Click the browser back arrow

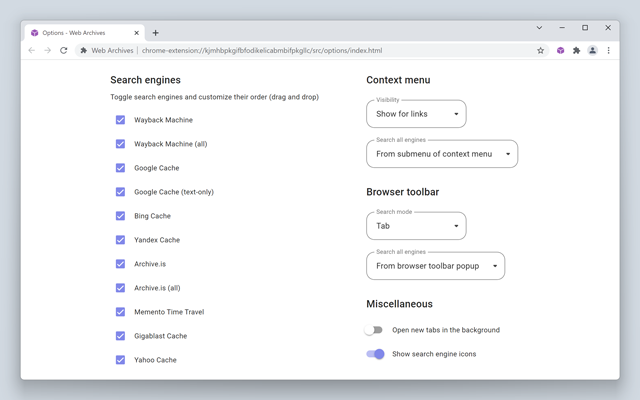[31, 50]
